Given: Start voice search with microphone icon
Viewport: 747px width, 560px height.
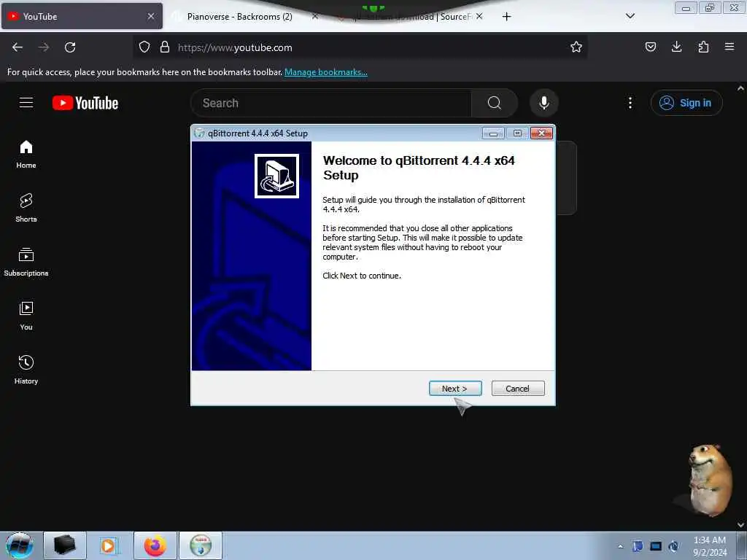Looking at the screenshot, I should (x=543, y=103).
